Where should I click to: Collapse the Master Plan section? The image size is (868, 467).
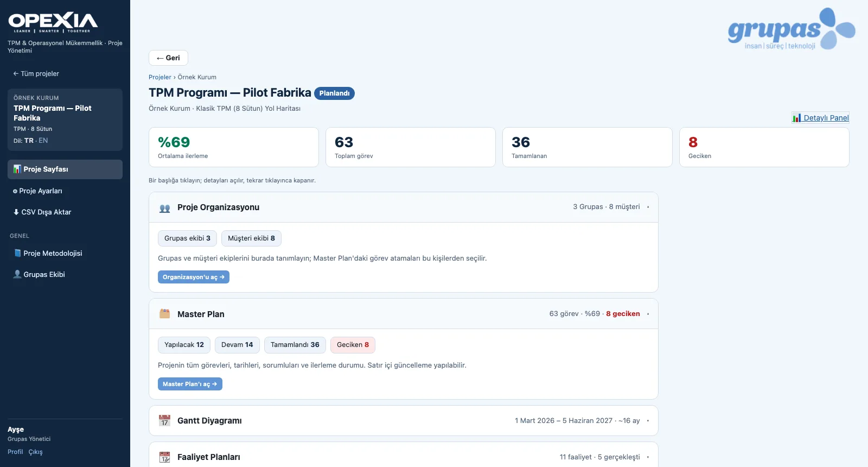coord(404,314)
